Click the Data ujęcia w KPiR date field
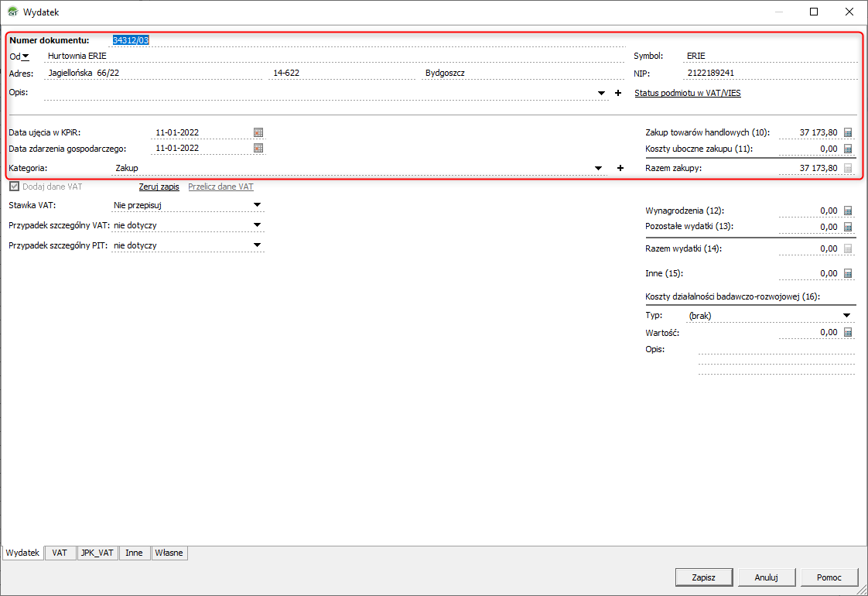The image size is (868, 596). coord(202,132)
